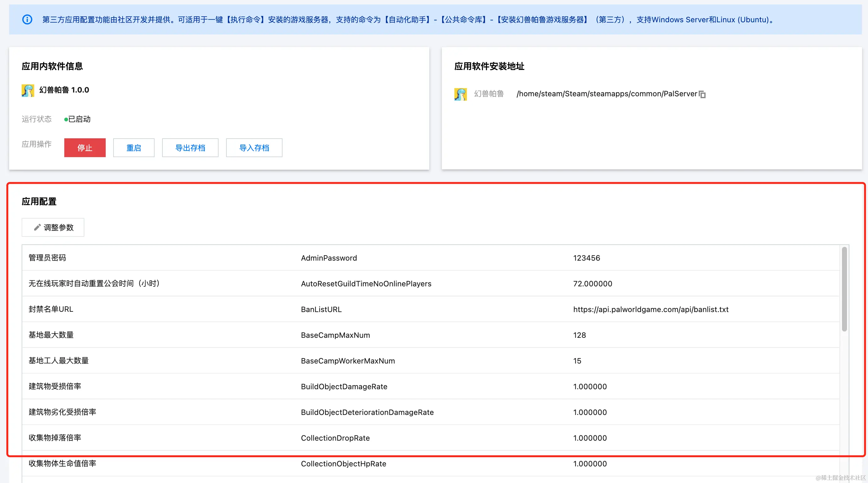Viewport: 868px width, 483px height.
Task: Click the BanListURL banlist.txt address
Action: [x=651, y=310]
